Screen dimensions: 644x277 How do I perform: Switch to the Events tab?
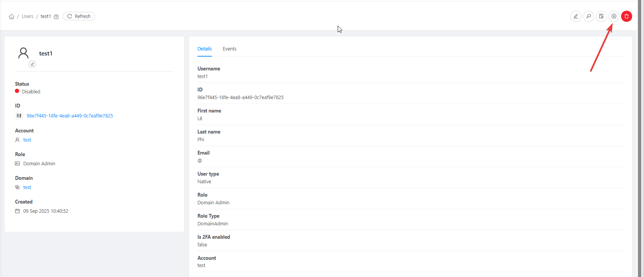pyautogui.click(x=229, y=49)
